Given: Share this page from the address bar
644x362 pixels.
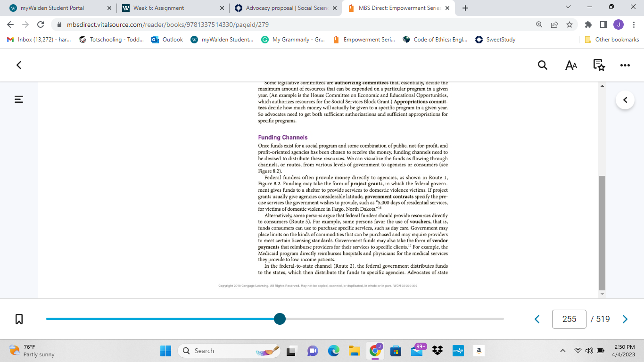Looking at the screenshot, I should pyautogui.click(x=554, y=25).
